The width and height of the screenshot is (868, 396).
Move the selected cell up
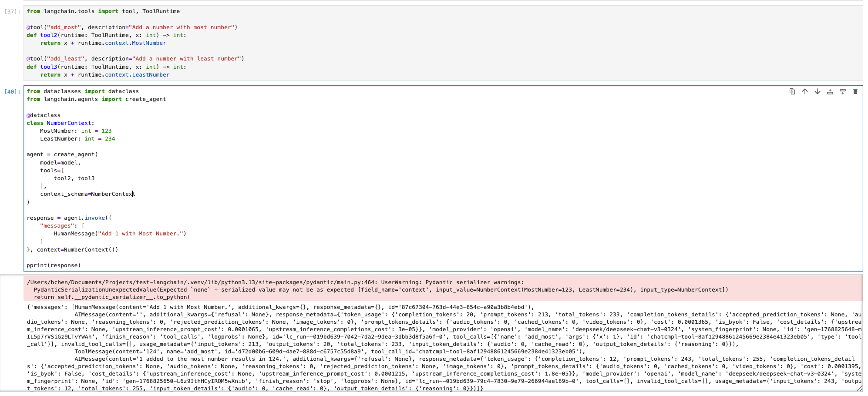pos(805,91)
